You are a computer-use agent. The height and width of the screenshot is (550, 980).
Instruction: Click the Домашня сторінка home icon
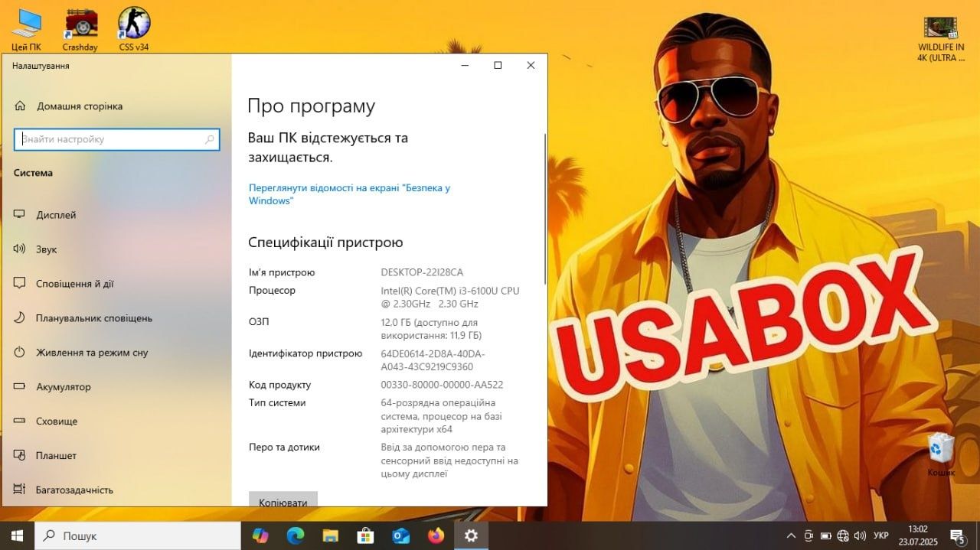click(x=21, y=106)
